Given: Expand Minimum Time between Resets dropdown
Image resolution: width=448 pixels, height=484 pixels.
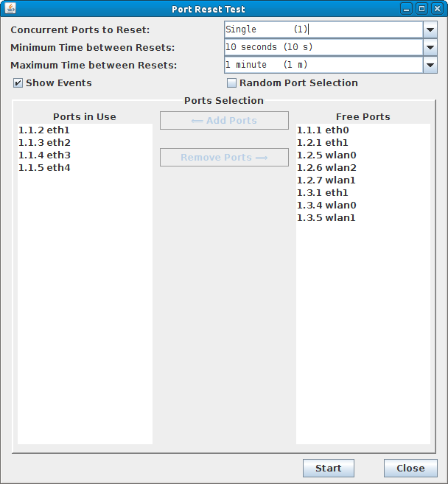Looking at the screenshot, I should point(430,47).
